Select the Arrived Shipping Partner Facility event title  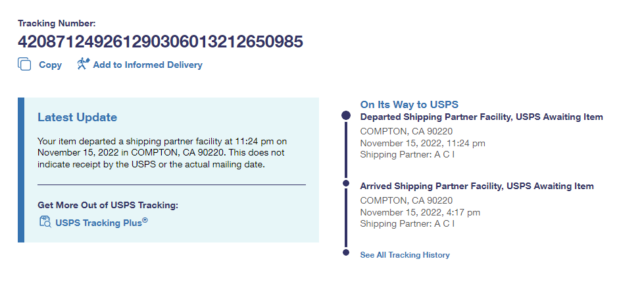tap(477, 186)
